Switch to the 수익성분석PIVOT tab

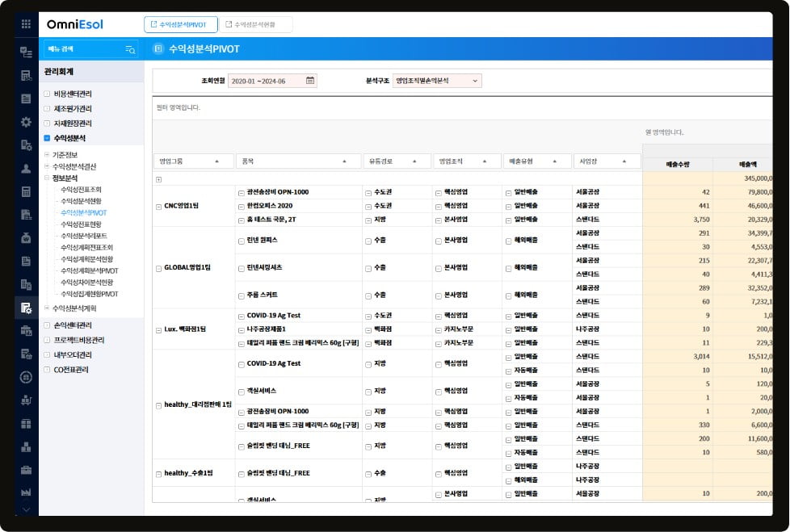[x=180, y=24]
